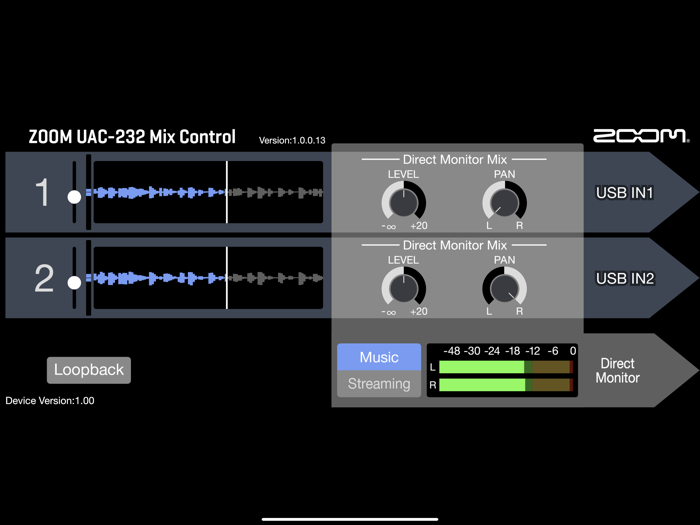Screen dimensions: 700x525
Task: Select the Music mode
Action: coord(379,357)
